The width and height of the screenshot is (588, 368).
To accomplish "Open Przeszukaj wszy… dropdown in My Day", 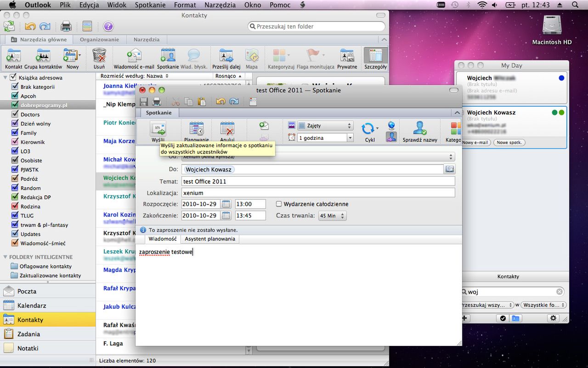I will pos(487,305).
